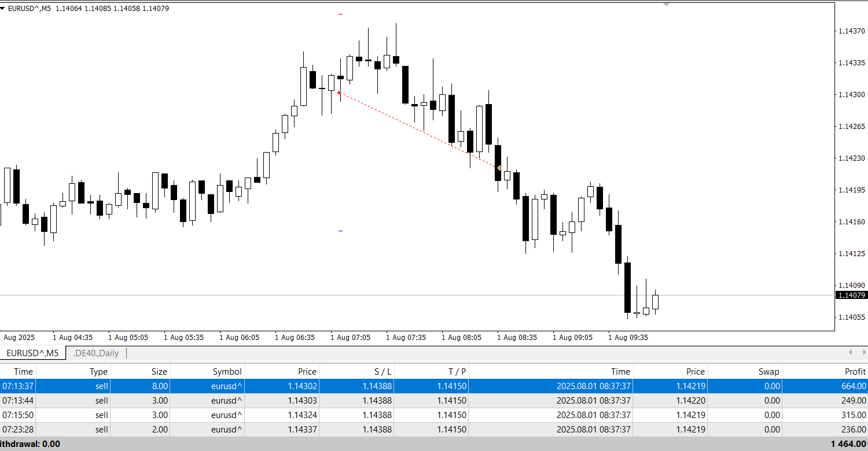This screenshot has width=868, height=451.
Task: Open the EURUSD^,M5 chart title dropdown triangle
Action: (x=3, y=9)
